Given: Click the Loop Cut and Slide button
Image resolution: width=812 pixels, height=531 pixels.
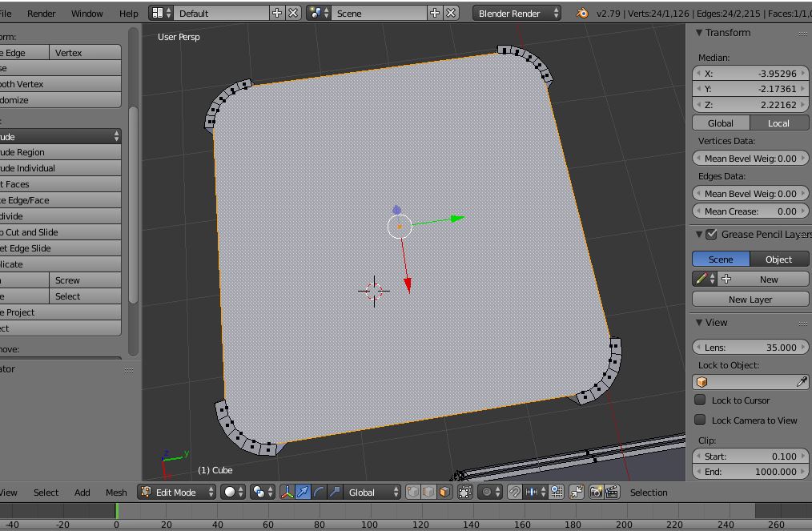Looking at the screenshot, I should click(x=56, y=231).
